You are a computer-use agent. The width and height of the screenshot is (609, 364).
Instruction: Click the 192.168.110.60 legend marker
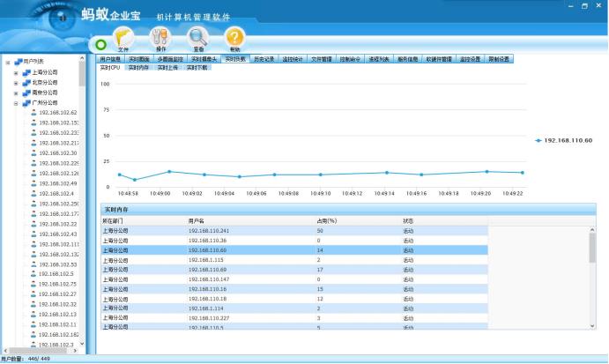pyautogui.click(x=538, y=140)
